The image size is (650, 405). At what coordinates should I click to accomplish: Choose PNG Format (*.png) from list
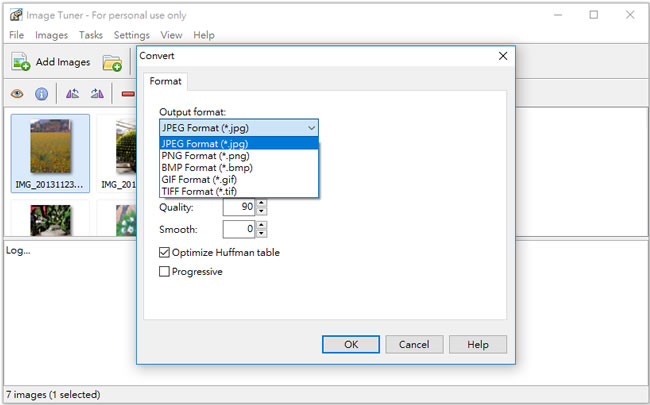pos(239,155)
